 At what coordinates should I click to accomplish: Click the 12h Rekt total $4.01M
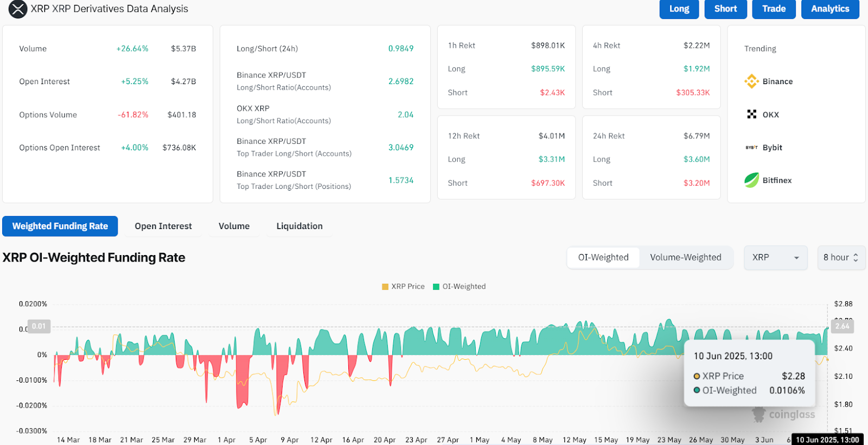552,136
